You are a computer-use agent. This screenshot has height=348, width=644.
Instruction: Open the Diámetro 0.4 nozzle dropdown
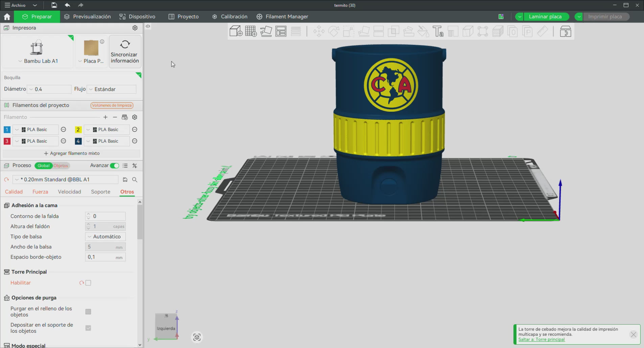pyautogui.click(x=49, y=89)
